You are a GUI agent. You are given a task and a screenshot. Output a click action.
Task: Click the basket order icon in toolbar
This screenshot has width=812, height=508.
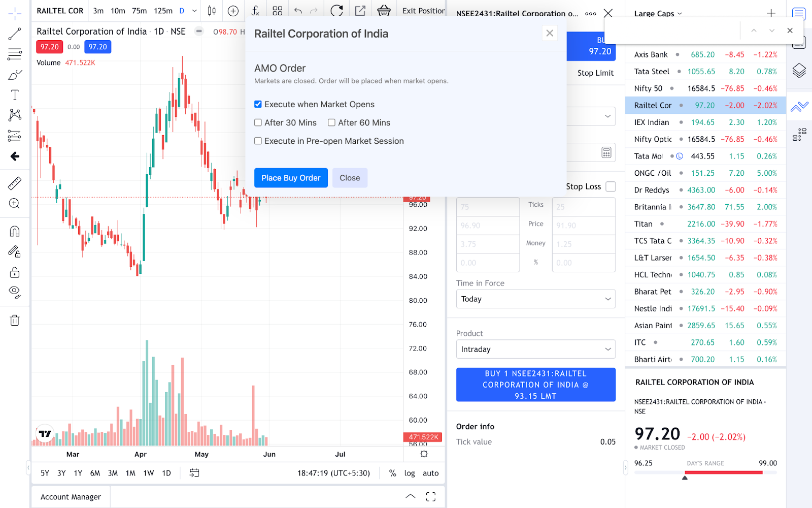[x=384, y=11]
